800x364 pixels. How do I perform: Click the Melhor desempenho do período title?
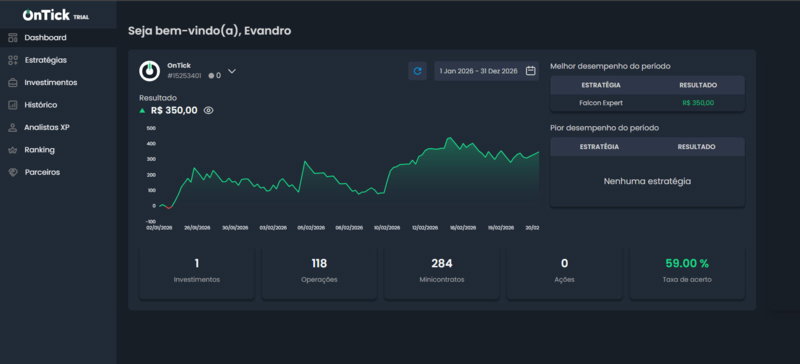coord(610,66)
